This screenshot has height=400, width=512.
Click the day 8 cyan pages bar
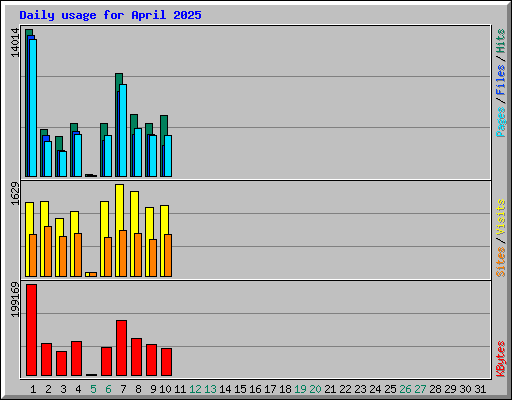point(138,152)
